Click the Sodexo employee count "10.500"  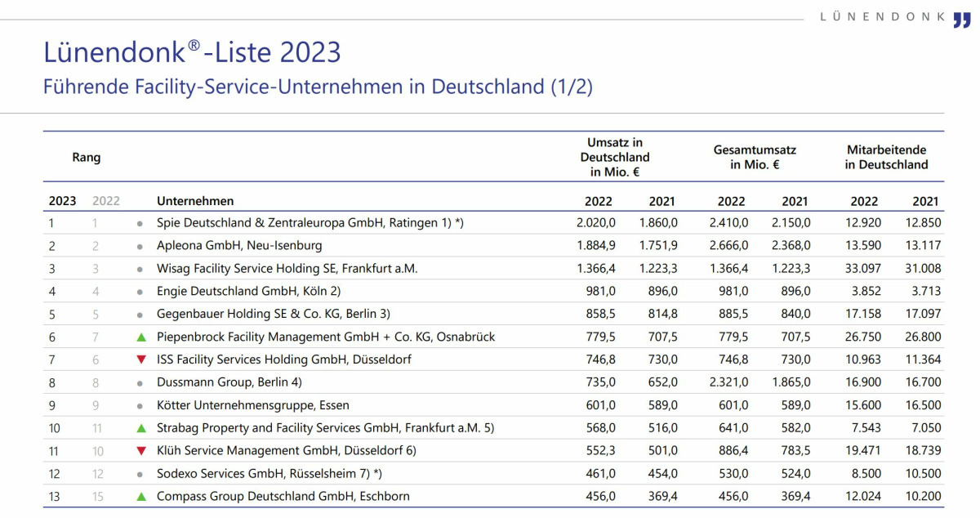924,474
